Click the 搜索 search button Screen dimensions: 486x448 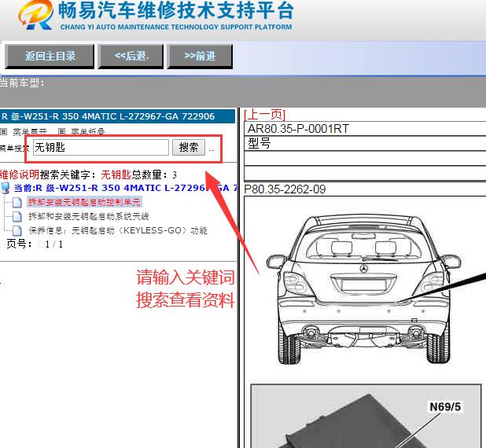tap(189, 148)
